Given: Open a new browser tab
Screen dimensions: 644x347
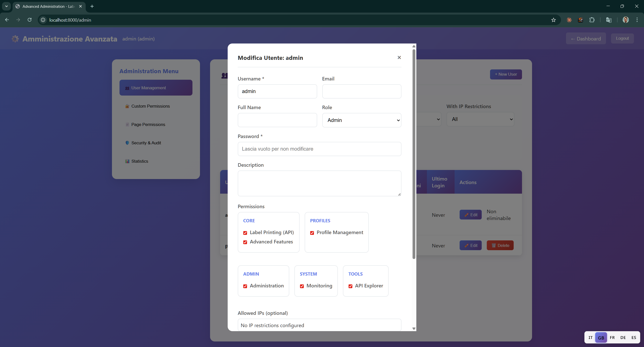Looking at the screenshot, I should (x=92, y=6).
